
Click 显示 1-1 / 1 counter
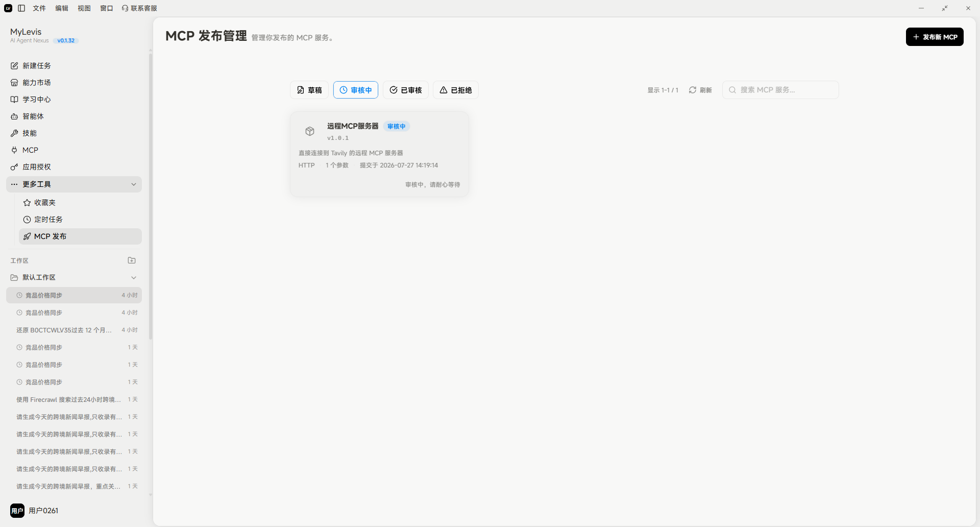663,90
